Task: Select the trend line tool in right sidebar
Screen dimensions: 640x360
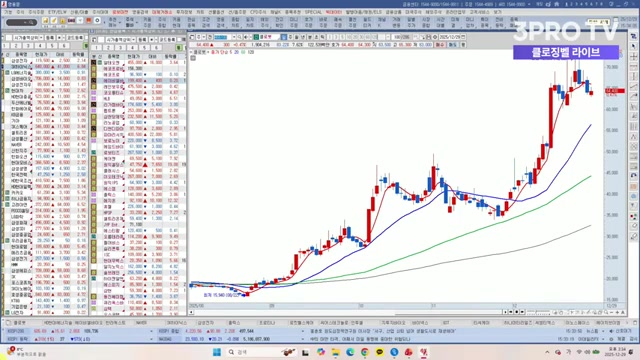Action: tap(633, 87)
